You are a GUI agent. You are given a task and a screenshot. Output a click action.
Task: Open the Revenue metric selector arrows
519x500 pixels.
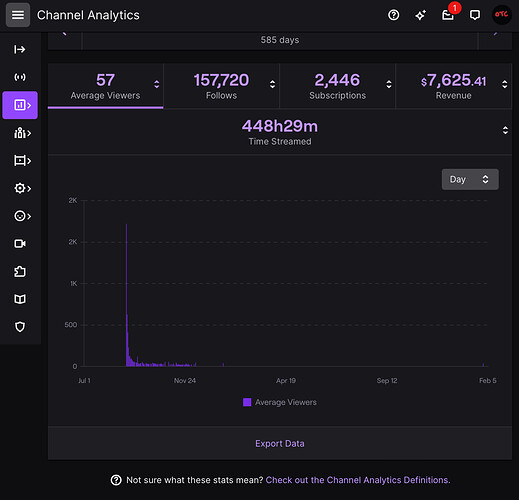[x=505, y=84]
